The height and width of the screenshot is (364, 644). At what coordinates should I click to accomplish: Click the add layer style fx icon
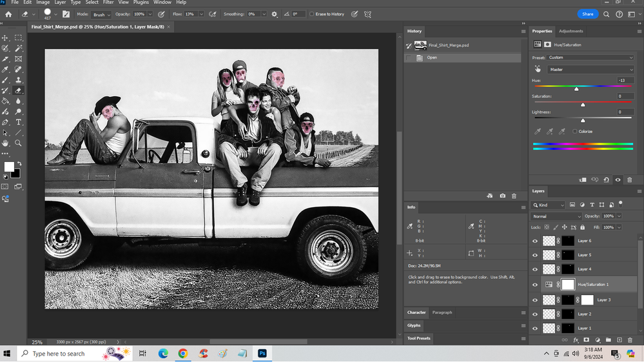pyautogui.click(x=576, y=339)
